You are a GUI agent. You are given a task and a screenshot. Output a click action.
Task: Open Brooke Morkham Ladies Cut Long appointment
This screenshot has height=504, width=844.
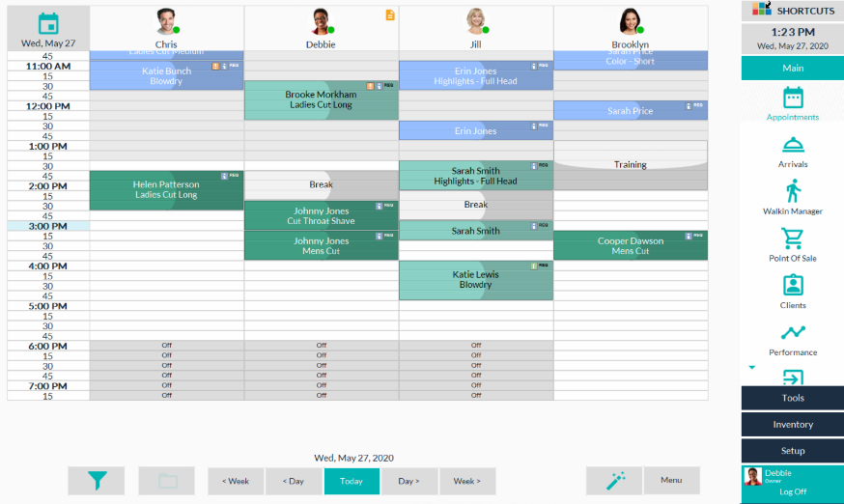322,99
